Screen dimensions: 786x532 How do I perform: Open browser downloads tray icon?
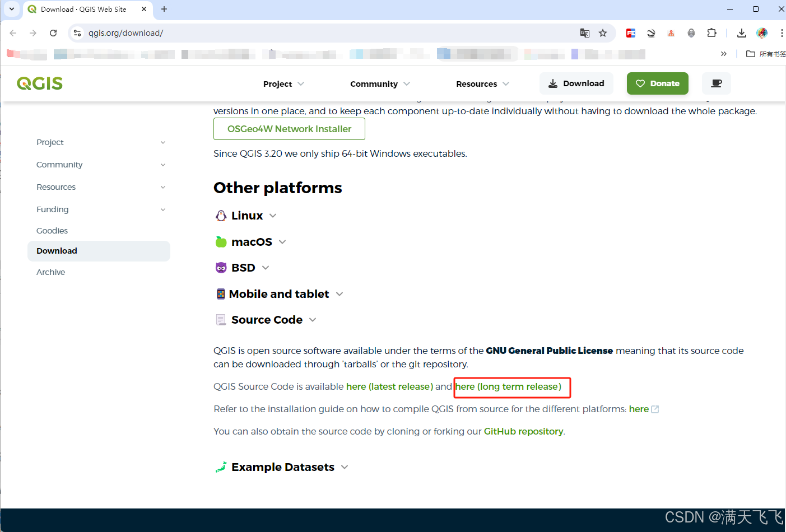pos(742,33)
